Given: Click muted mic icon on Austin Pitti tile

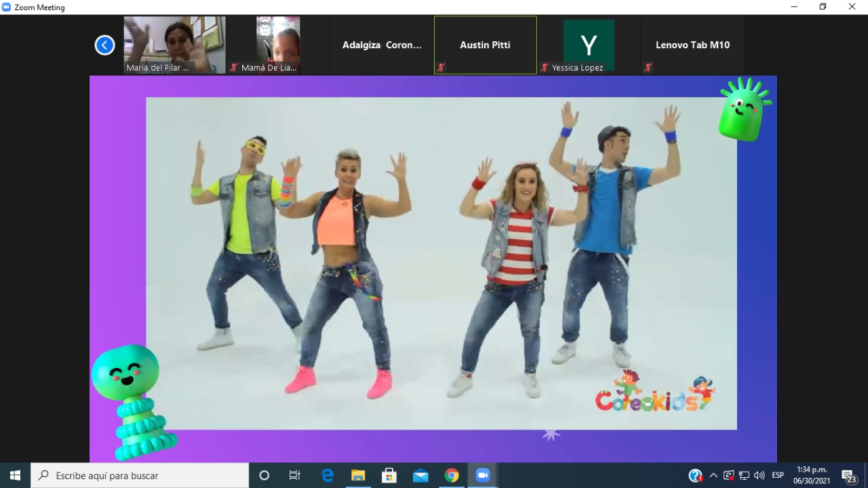Looking at the screenshot, I should pyautogui.click(x=441, y=67).
